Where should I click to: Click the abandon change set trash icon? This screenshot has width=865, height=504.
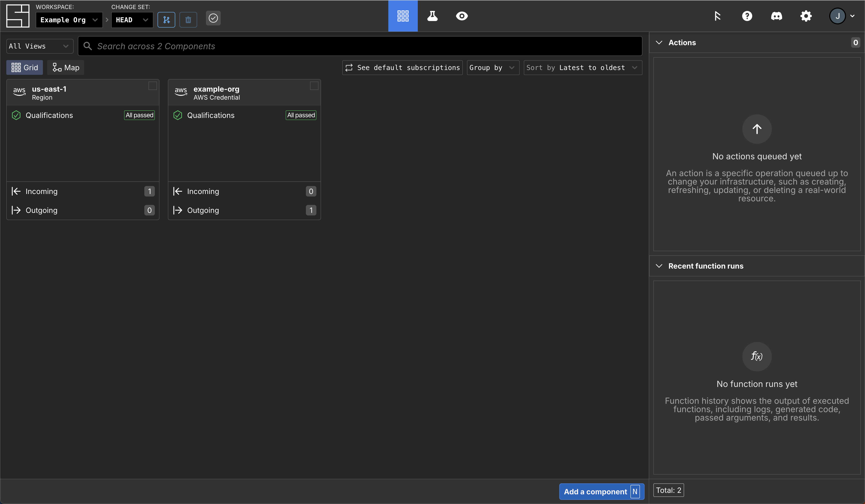click(188, 20)
